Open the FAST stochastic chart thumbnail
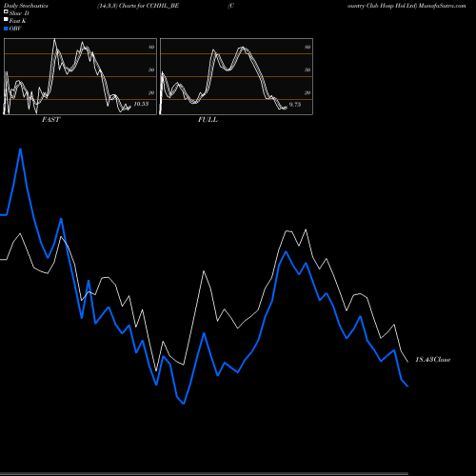476x476 pixels. (80, 76)
